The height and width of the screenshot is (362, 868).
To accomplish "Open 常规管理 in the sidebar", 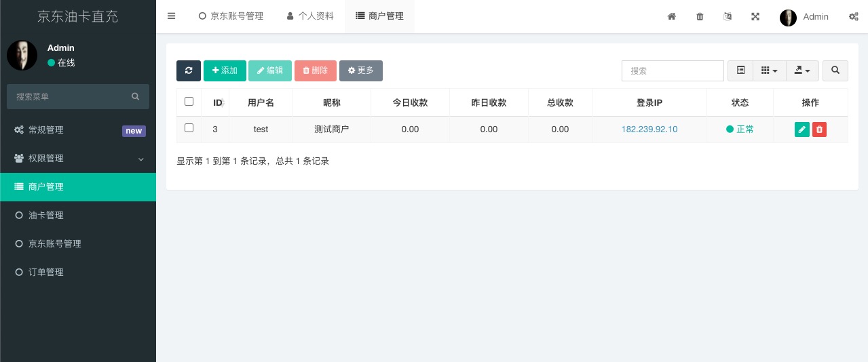I will coord(78,130).
